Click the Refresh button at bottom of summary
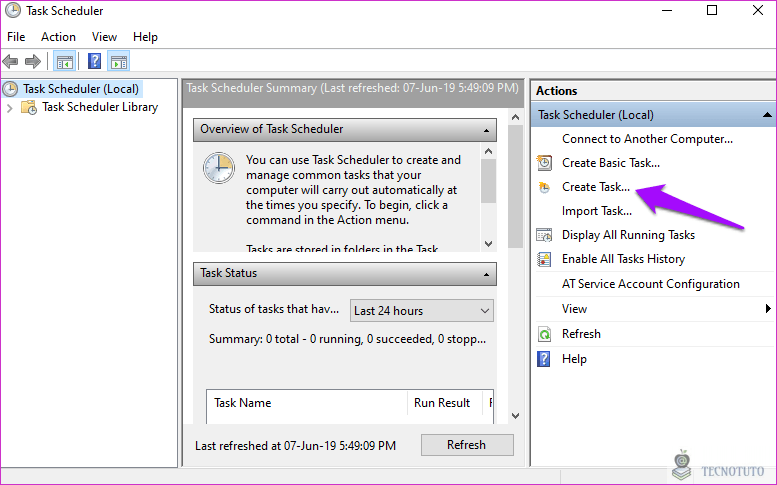 point(467,445)
